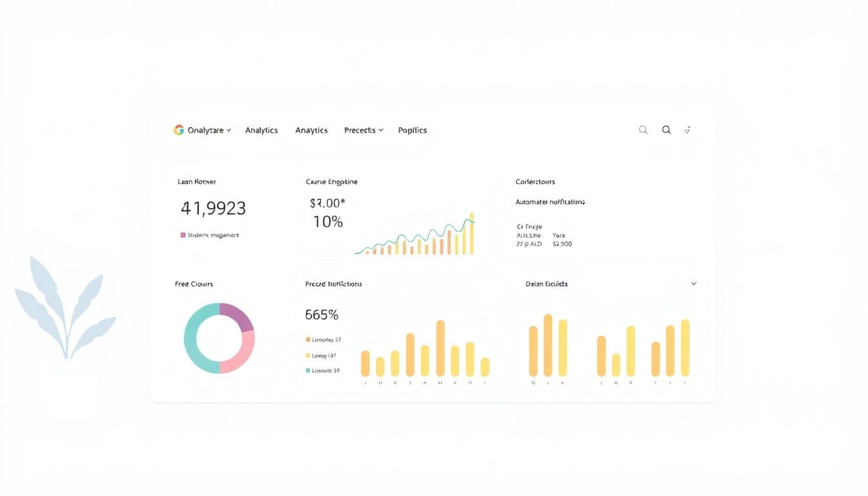Image resolution: width=868 pixels, height=496 pixels.
Task: Click the tallest bar in Preced Notifictions chart
Action: 440,347
